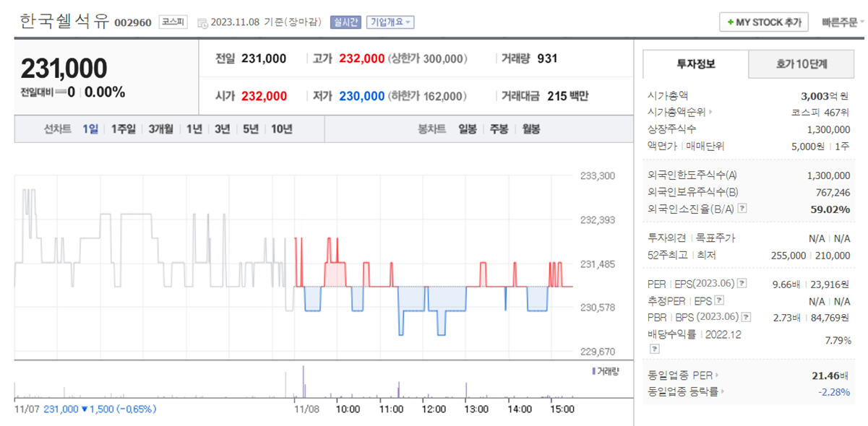Click the 코스피 467위 ranking value
Viewport: 868px width, 426px height.
[821, 112]
